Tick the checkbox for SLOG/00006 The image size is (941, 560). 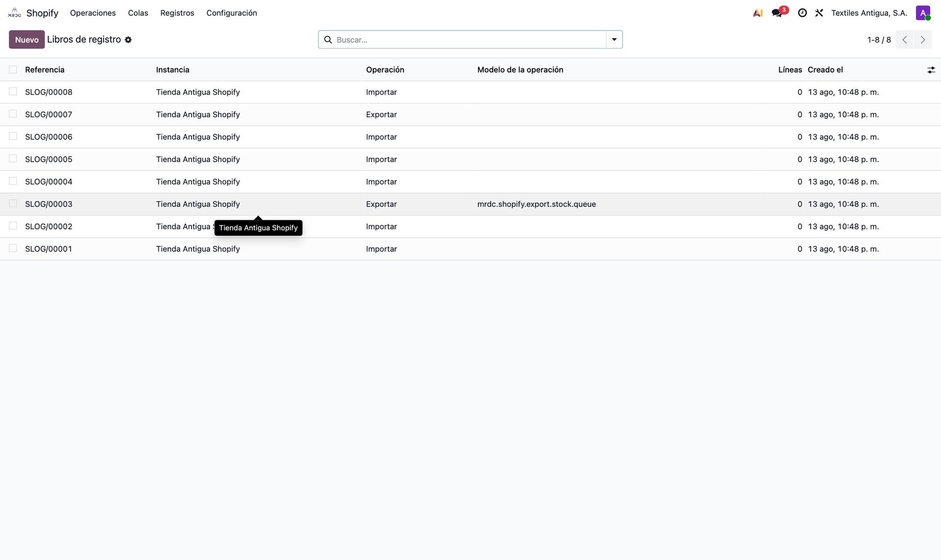(x=13, y=136)
